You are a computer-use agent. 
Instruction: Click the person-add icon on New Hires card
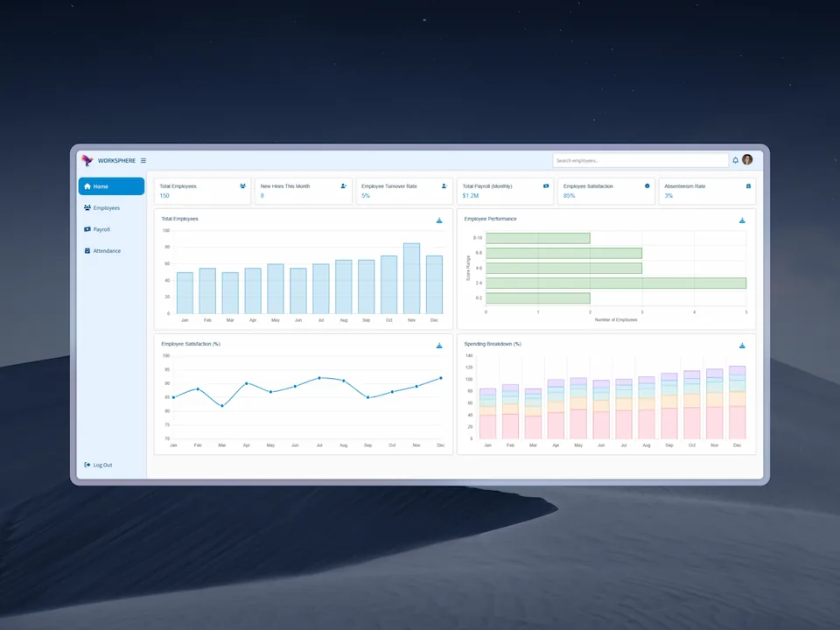click(x=341, y=185)
